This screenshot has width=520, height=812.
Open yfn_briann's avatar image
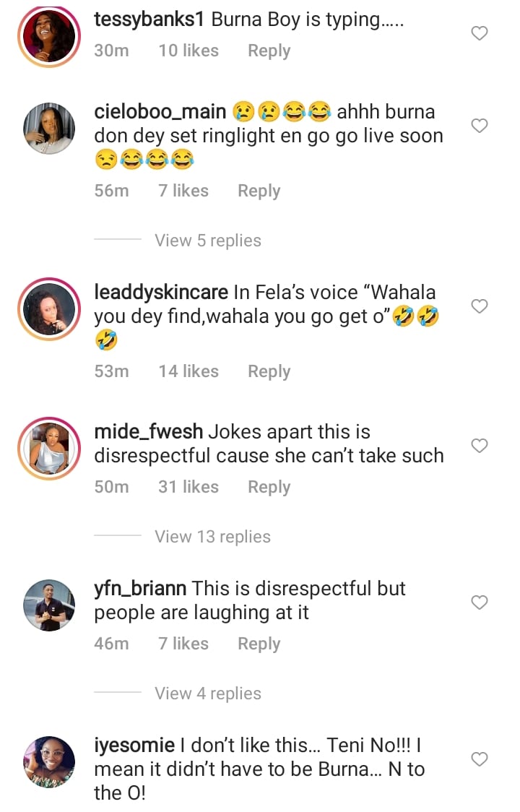click(x=49, y=605)
